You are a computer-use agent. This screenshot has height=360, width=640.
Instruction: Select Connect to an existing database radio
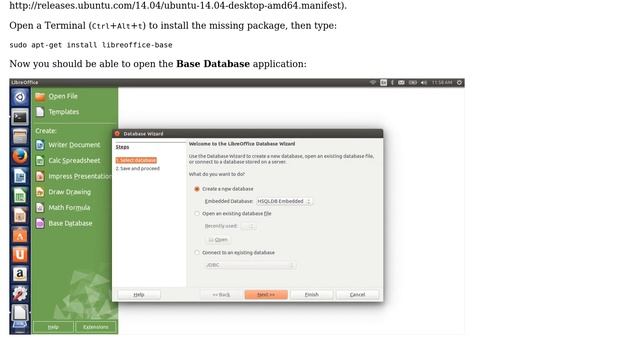click(x=197, y=253)
